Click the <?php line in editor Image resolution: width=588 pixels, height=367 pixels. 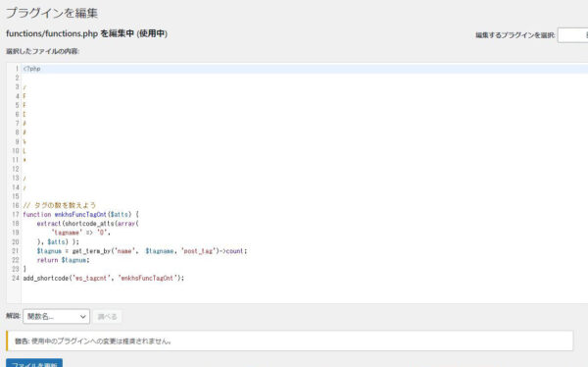click(x=32, y=69)
